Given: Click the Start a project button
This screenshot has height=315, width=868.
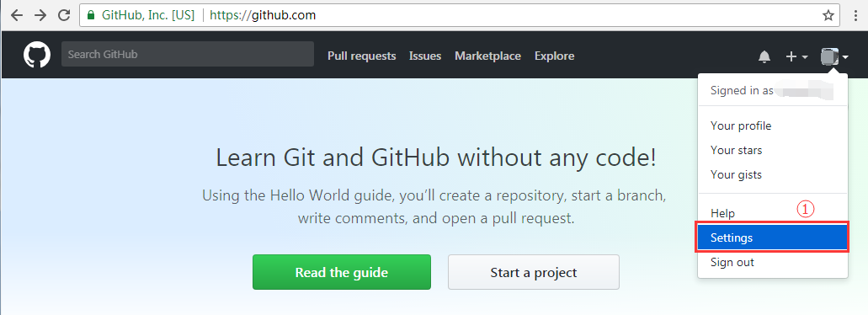Looking at the screenshot, I should 534,272.
